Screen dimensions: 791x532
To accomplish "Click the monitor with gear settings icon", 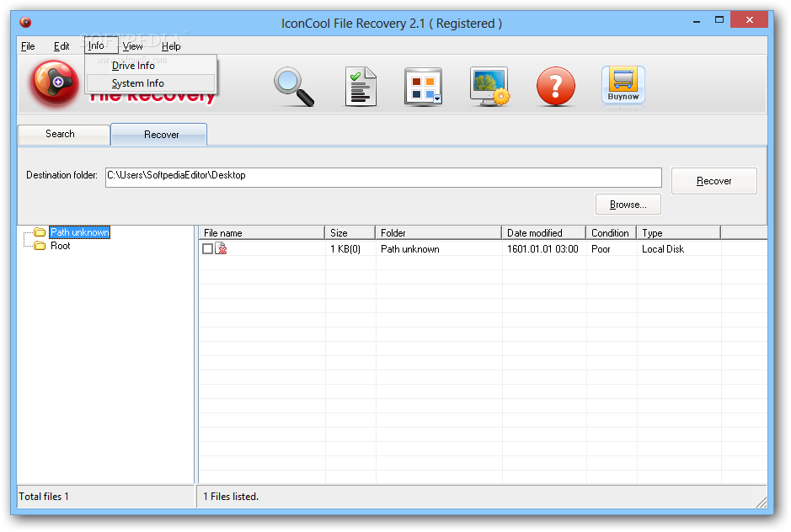I will [489, 86].
